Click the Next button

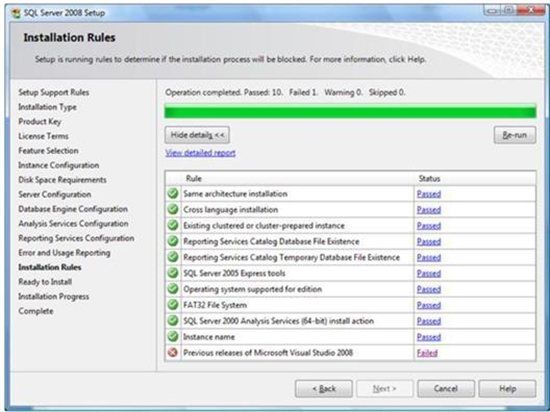pos(384,389)
